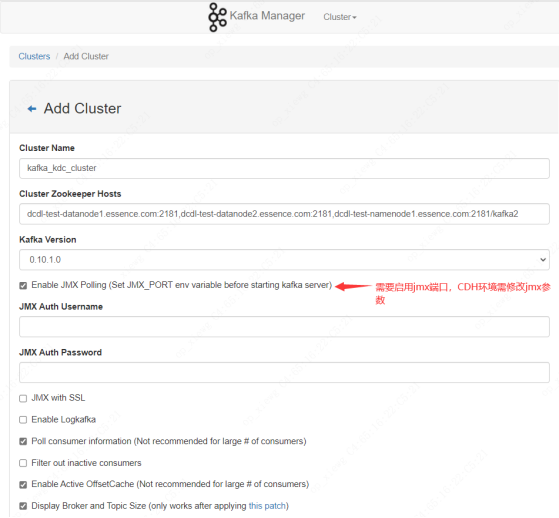Focus the JMX Auth Username field
The height and width of the screenshot is (518, 559).
click(284, 327)
